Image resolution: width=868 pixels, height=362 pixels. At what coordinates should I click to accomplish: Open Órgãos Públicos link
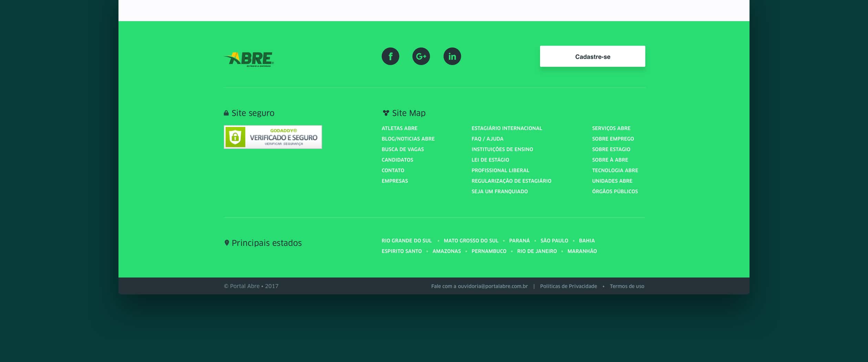615,191
